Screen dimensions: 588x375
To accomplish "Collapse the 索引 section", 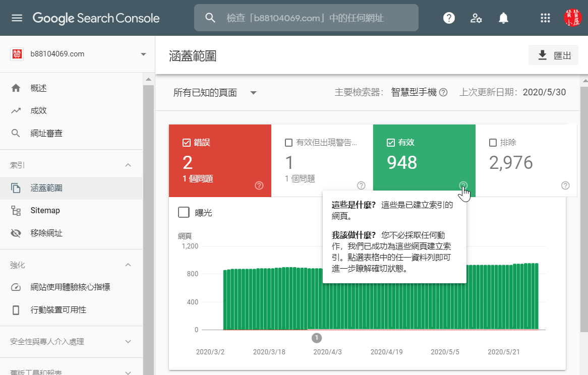I will pos(128,165).
